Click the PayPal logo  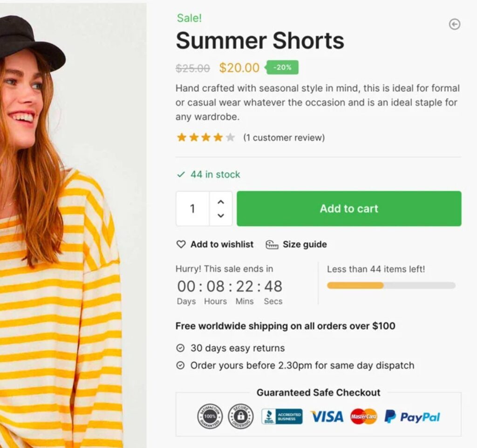(x=412, y=417)
